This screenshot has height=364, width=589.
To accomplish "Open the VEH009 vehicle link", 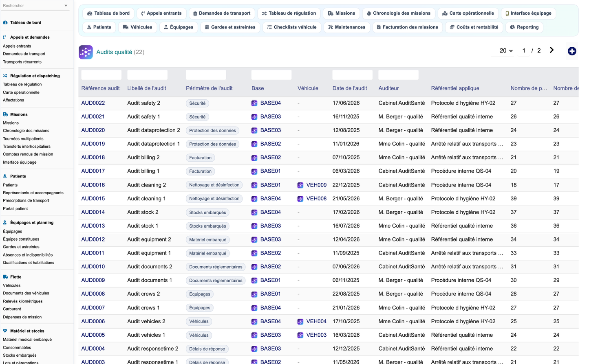I will pos(316,185).
